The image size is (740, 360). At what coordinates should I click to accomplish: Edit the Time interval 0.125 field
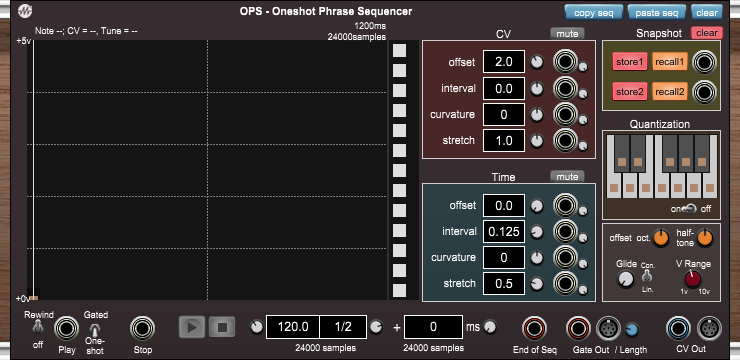[504, 232]
